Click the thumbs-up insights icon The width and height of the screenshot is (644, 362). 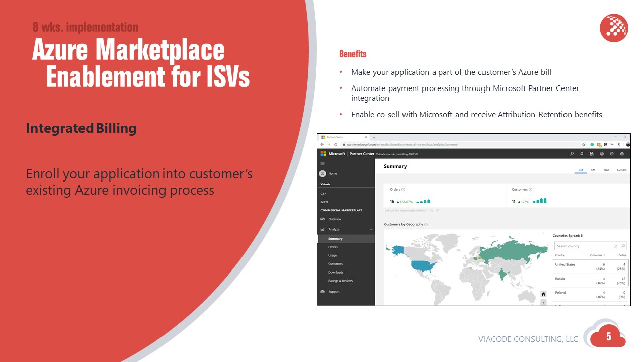(x=431, y=210)
